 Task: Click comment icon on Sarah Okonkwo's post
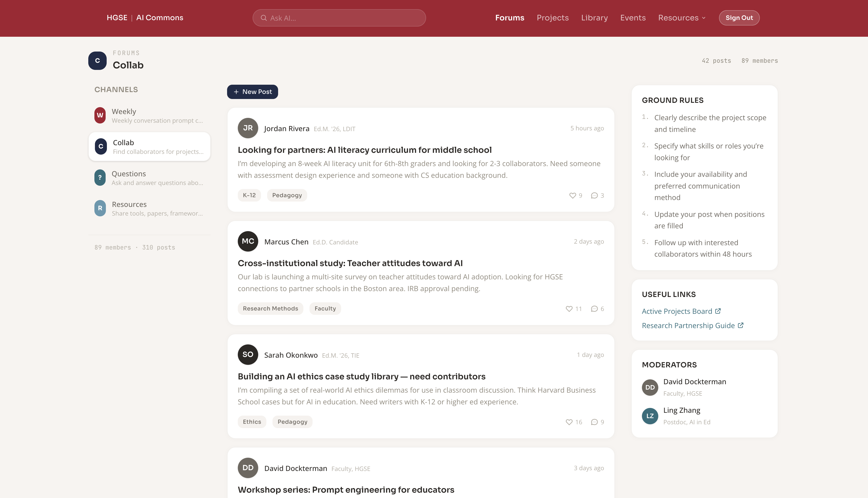pyautogui.click(x=594, y=422)
